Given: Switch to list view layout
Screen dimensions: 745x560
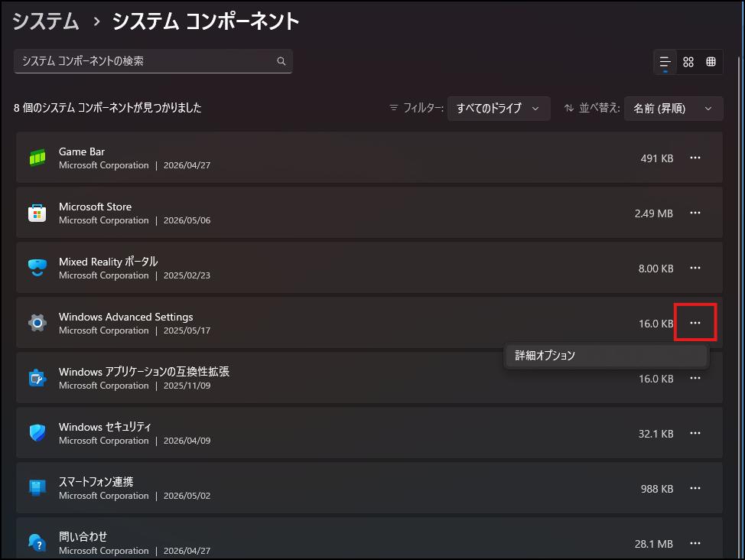Looking at the screenshot, I should click(x=665, y=62).
